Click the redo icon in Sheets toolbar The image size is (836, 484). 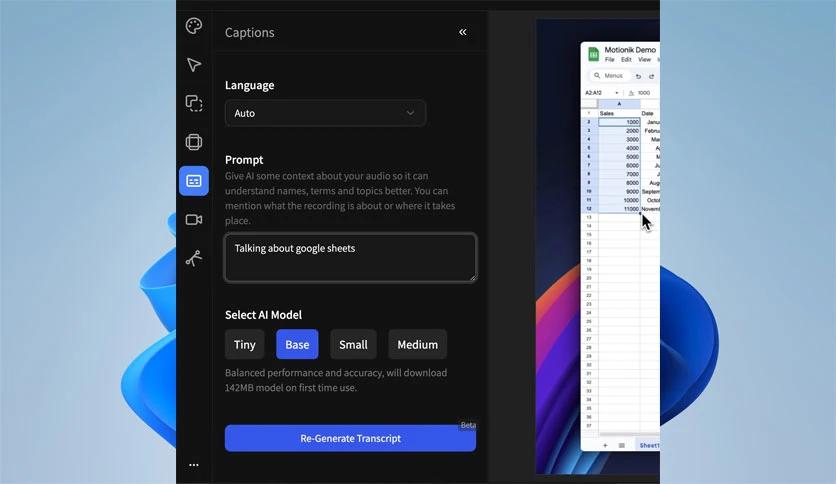651,76
